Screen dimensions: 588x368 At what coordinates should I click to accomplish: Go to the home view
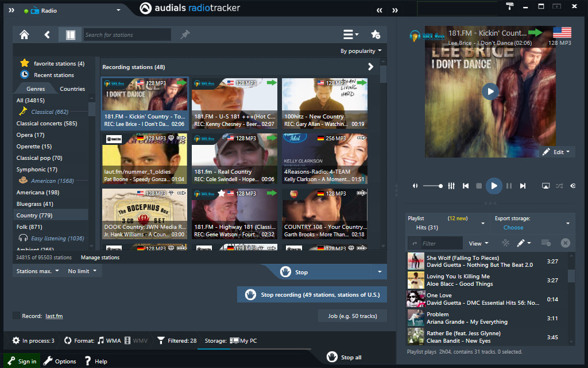(24, 35)
